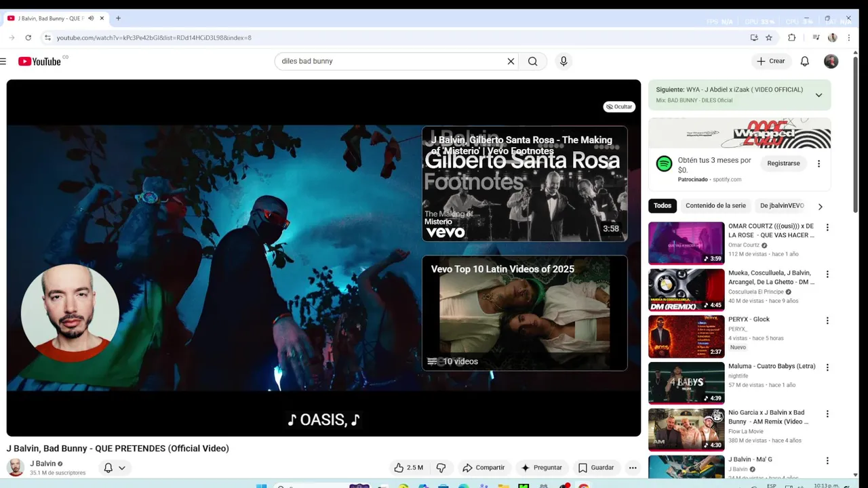The width and height of the screenshot is (868, 488).
Task: Expand the Siguiente mix playlist panel
Action: coord(818,95)
